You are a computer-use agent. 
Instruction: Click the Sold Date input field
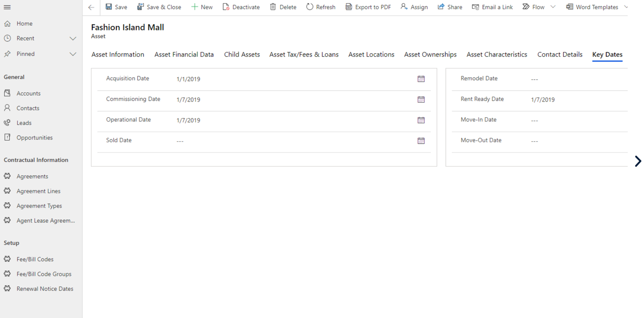(238, 141)
